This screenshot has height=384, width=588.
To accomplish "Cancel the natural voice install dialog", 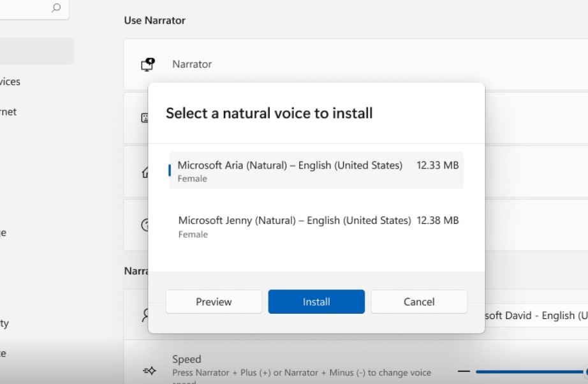I will 419,302.
